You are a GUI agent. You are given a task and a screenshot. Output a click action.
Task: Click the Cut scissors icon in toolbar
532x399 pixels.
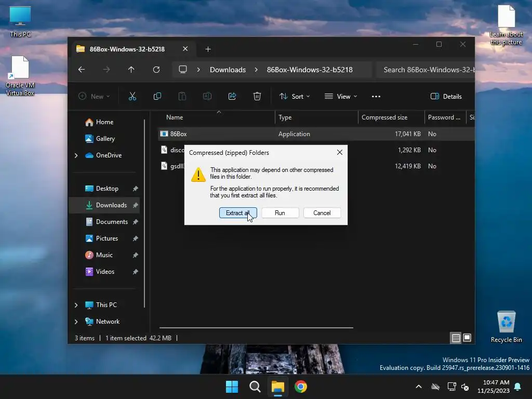[132, 96]
